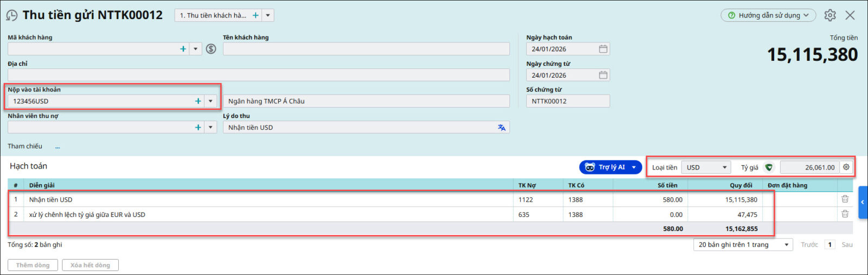Click the Tên khách hàng input field
Image resolution: width=868 pixels, height=275 pixels.
click(x=366, y=49)
